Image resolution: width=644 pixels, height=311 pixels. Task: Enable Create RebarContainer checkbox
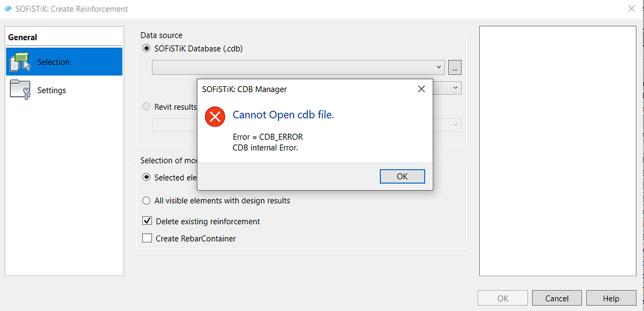[x=147, y=238]
